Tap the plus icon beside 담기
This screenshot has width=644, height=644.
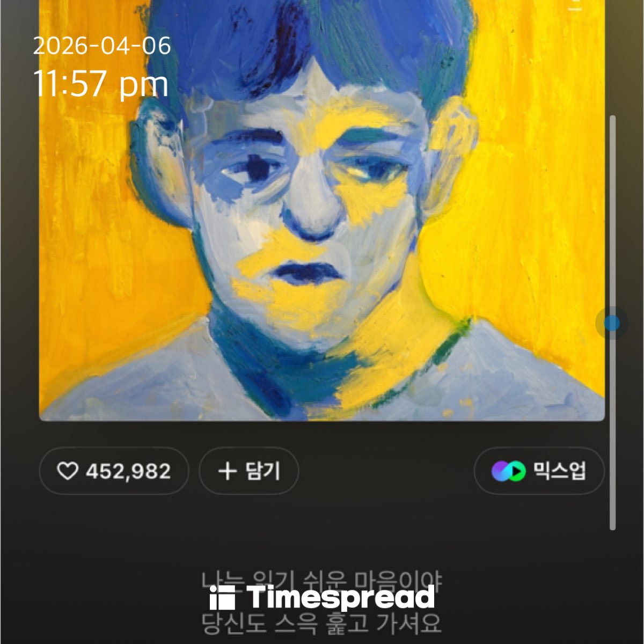[228, 471]
